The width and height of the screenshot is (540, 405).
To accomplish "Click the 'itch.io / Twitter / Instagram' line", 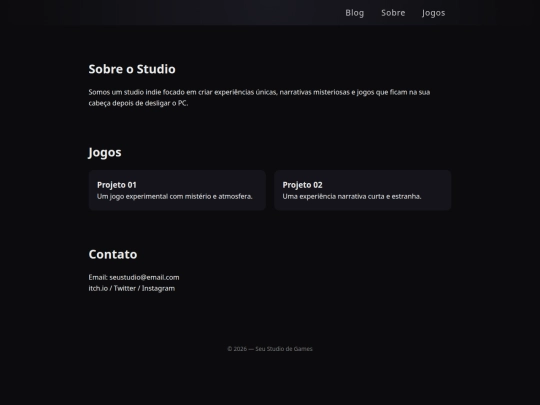I will pos(132,288).
